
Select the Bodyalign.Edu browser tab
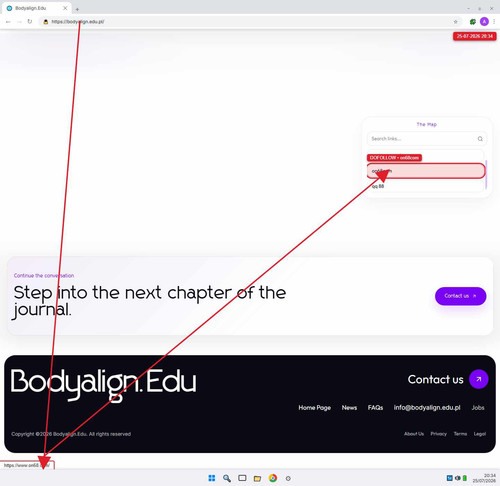tap(37, 8)
